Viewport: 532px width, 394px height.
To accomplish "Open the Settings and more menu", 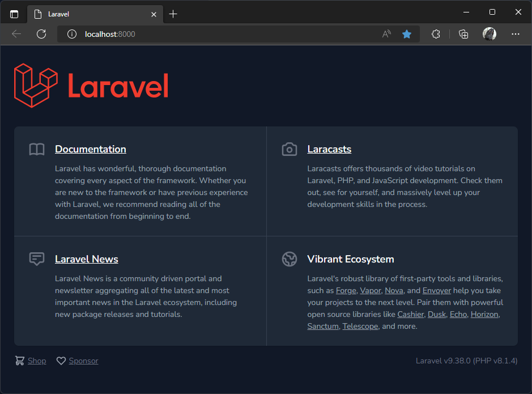I will click(x=516, y=34).
